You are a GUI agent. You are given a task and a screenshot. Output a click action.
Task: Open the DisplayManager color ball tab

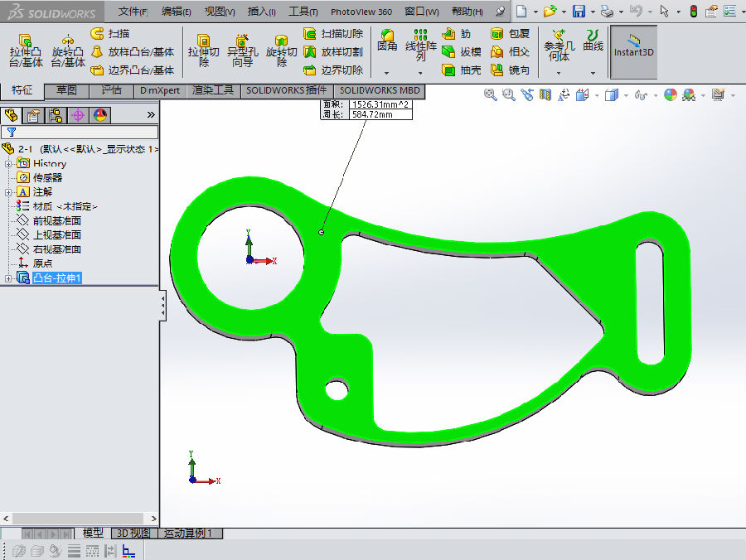pos(100,115)
